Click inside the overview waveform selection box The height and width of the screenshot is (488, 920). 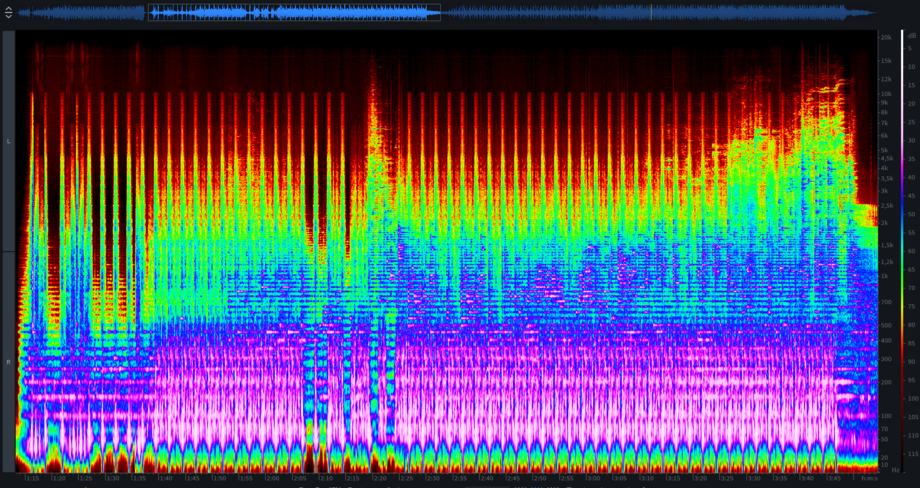(294, 13)
